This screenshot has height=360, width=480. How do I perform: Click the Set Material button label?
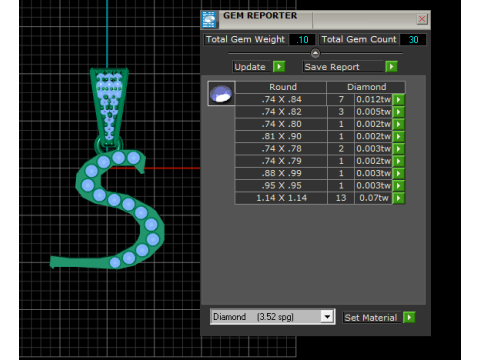371,318
